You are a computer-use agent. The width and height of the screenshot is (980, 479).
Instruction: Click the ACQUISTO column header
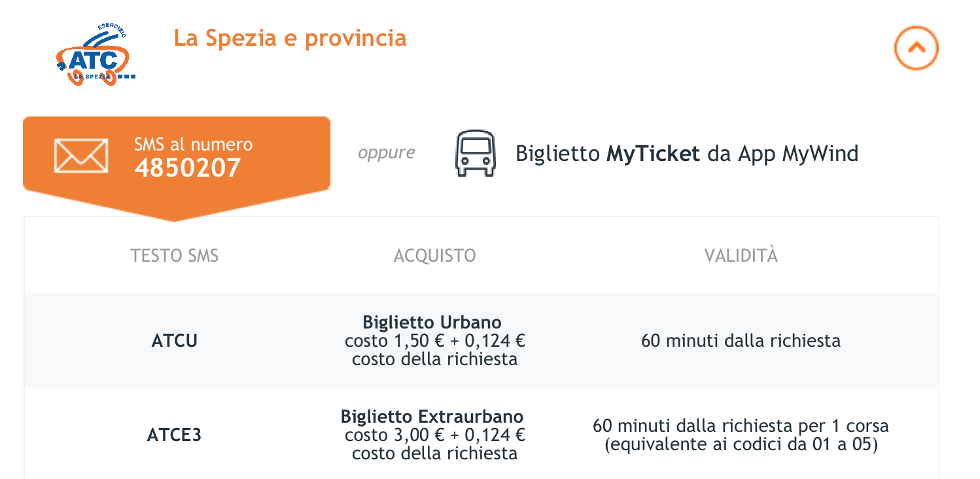[x=434, y=255]
